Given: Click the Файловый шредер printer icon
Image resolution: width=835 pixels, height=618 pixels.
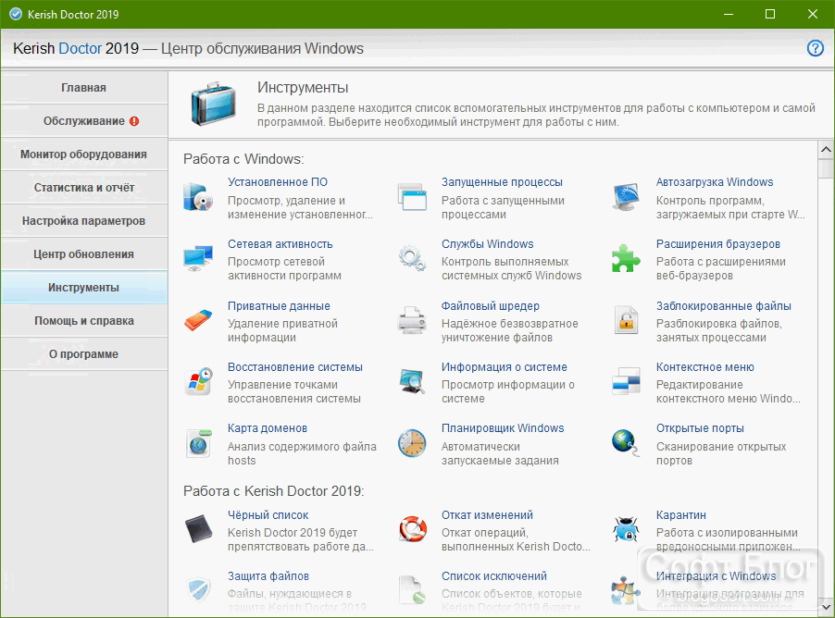Looking at the screenshot, I should (x=412, y=320).
